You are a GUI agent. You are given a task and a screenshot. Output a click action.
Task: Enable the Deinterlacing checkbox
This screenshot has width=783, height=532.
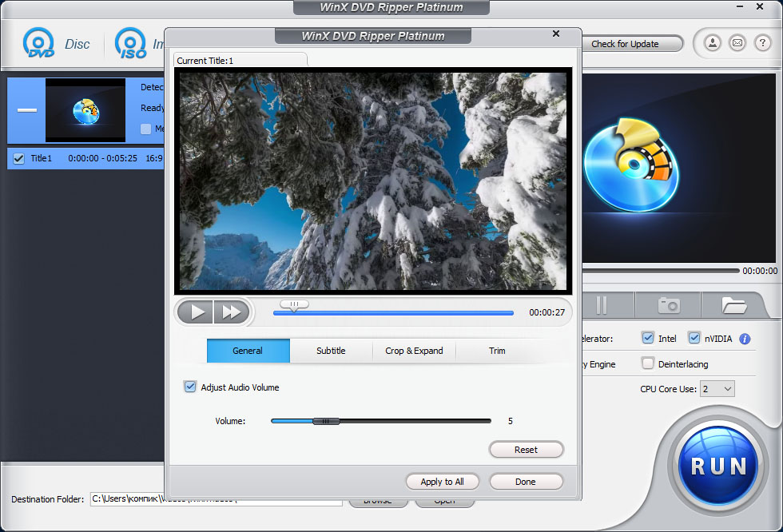[x=648, y=363]
